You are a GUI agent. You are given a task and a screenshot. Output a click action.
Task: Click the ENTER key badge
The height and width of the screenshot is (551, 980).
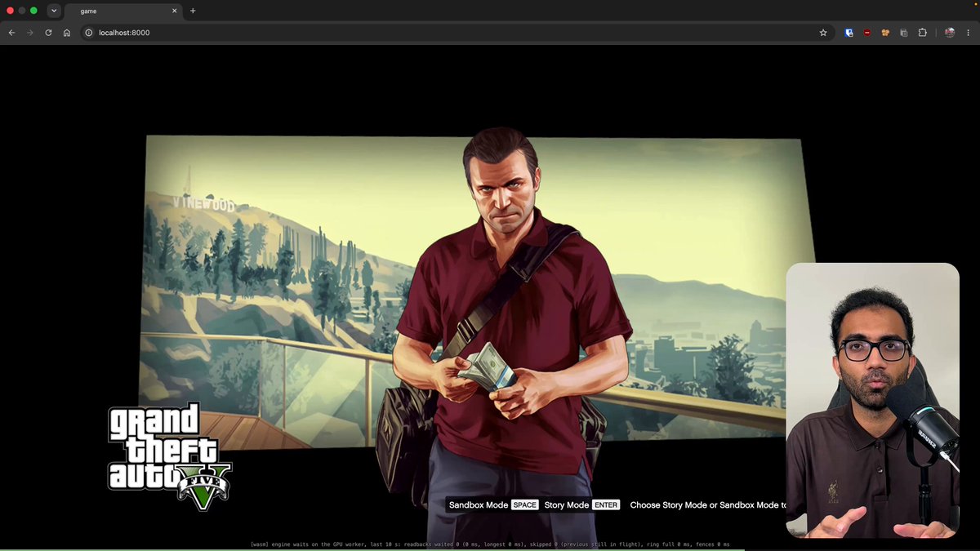pyautogui.click(x=606, y=505)
